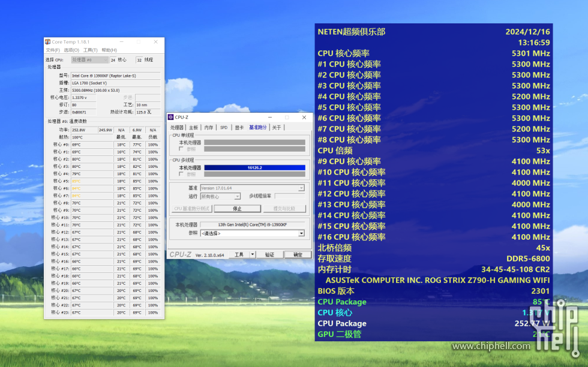Switch to the SPD tab in CPU-Z
Screen dimensions: 588x367
(x=224, y=128)
